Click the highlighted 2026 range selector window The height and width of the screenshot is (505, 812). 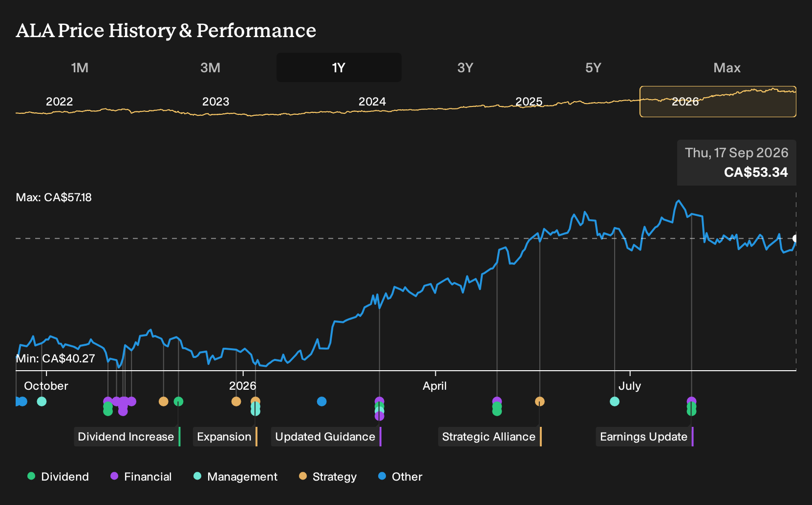(718, 102)
